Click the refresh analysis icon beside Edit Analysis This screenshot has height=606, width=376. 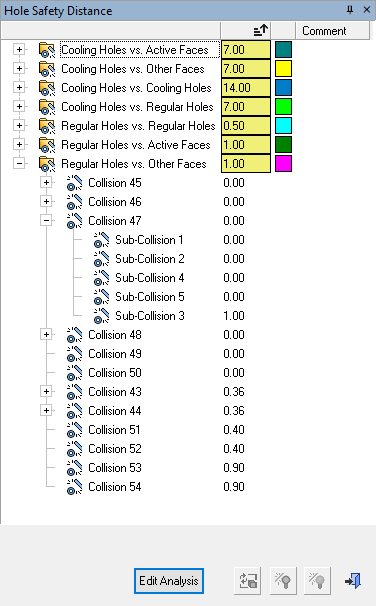248,580
